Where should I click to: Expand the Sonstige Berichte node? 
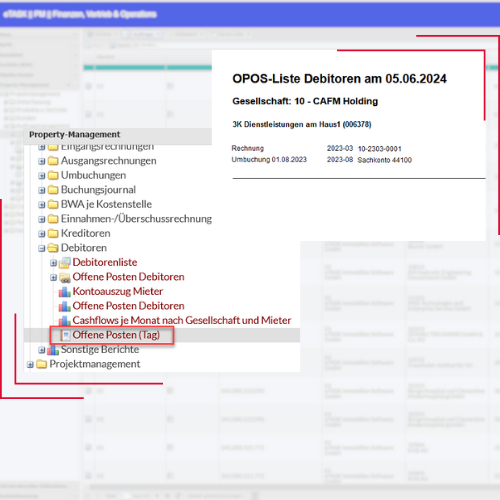(x=42, y=350)
